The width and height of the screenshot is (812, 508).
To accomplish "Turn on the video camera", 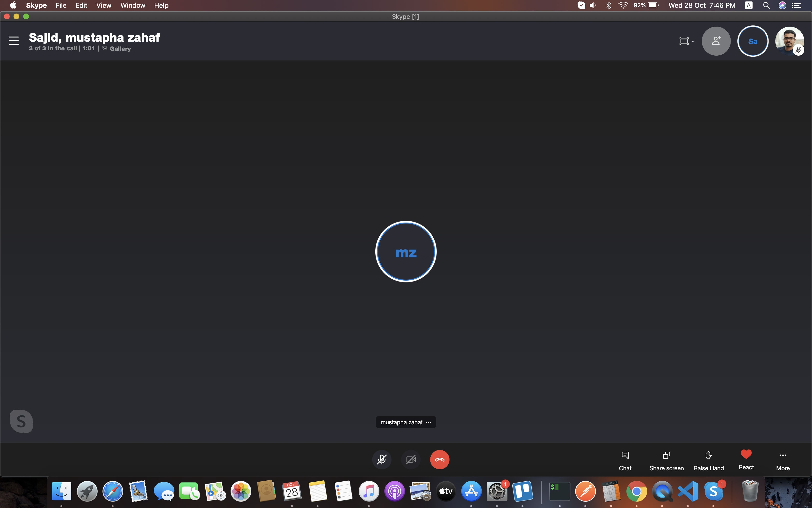I will pyautogui.click(x=411, y=459).
